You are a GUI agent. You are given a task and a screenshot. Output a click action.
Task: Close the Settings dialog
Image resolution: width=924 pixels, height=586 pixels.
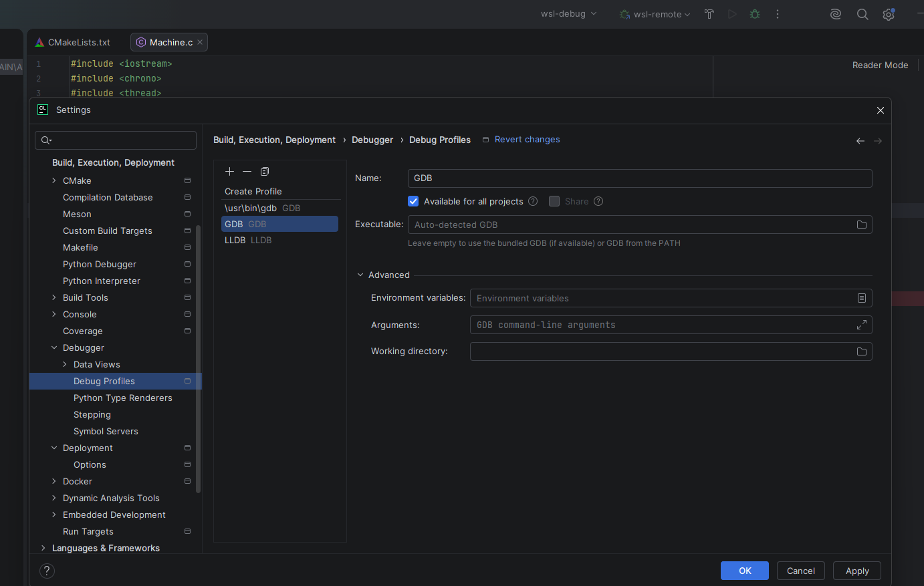[x=881, y=110]
